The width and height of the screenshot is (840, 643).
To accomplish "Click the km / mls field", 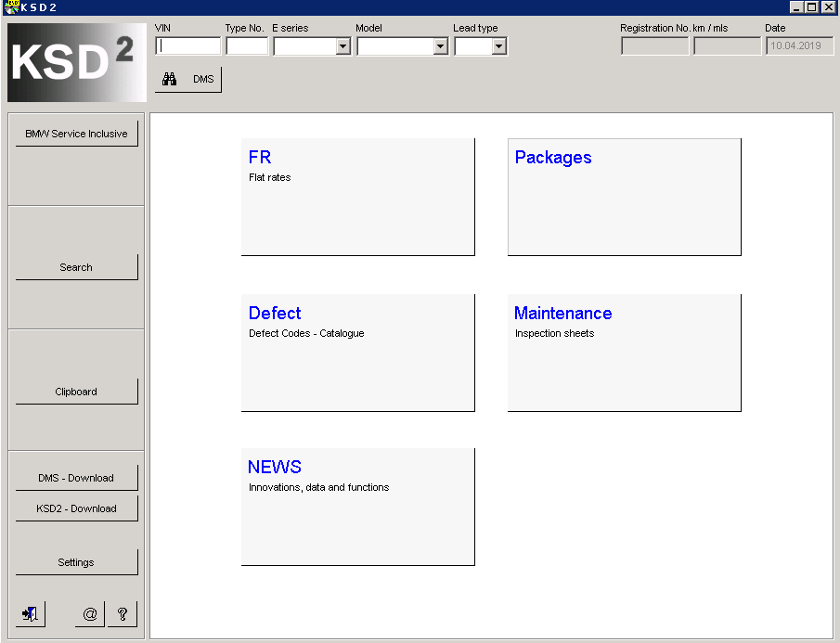I will pos(727,46).
